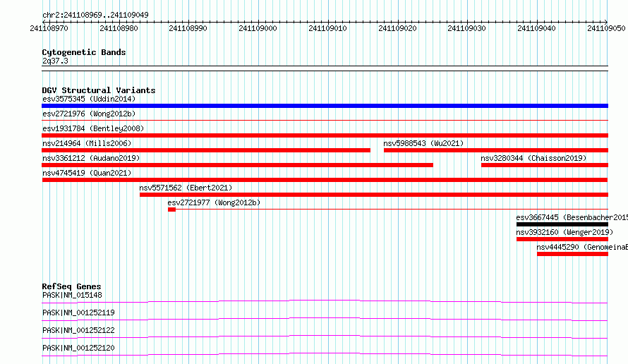Click the esv3667445 (Besenbacher2015) variant label
The image size is (628, 364).
(572, 217)
